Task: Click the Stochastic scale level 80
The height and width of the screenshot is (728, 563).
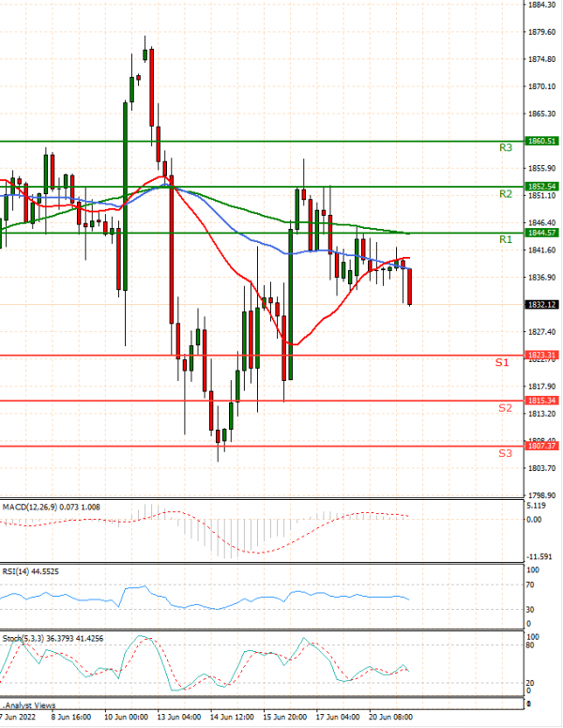Action: pyautogui.click(x=531, y=645)
